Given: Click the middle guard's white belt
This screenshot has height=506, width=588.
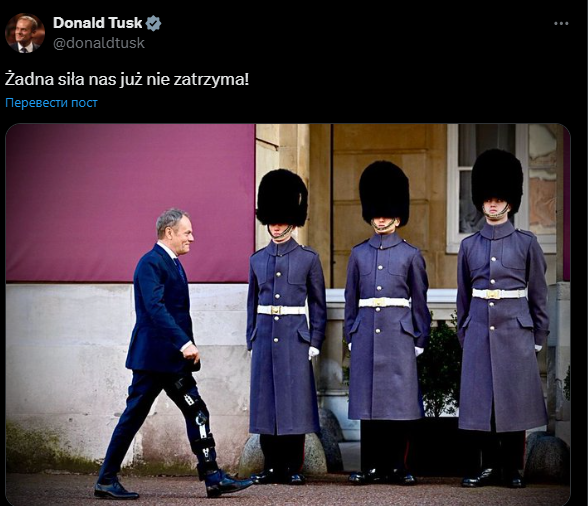Looking at the screenshot, I should coord(384,302).
